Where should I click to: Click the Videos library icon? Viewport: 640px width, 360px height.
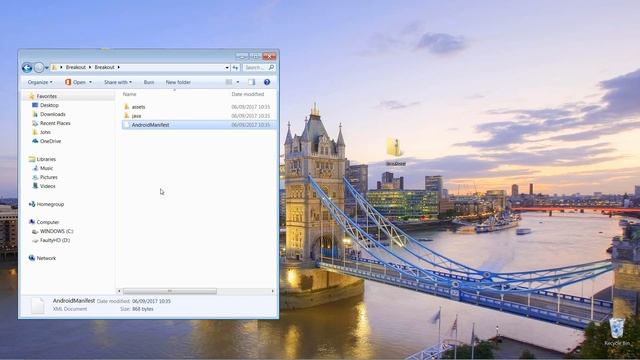pos(35,186)
